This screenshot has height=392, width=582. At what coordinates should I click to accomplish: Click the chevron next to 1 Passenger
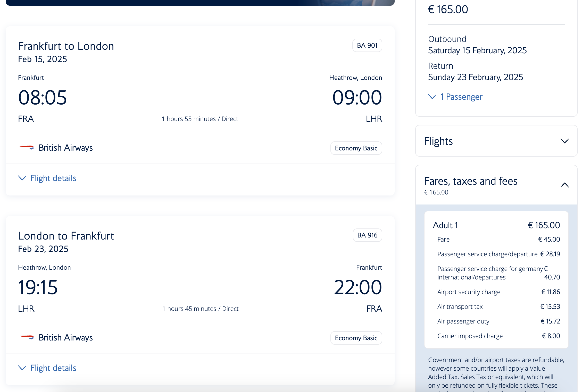point(432,97)
